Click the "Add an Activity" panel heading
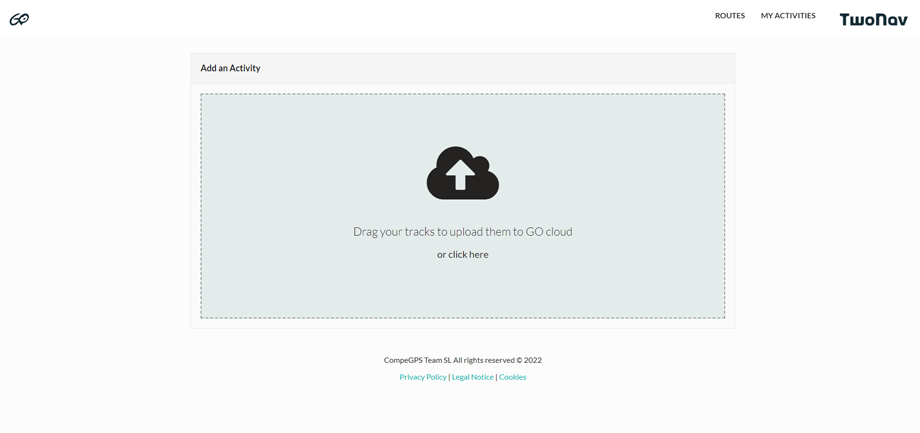Image resolution: width=920 pixels, height=433 pixels. click(x=230, y=68)
